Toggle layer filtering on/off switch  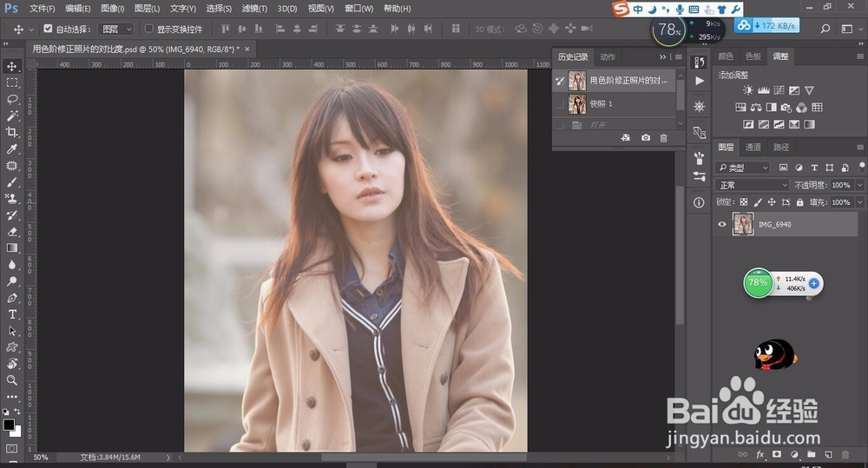point(862,166)
